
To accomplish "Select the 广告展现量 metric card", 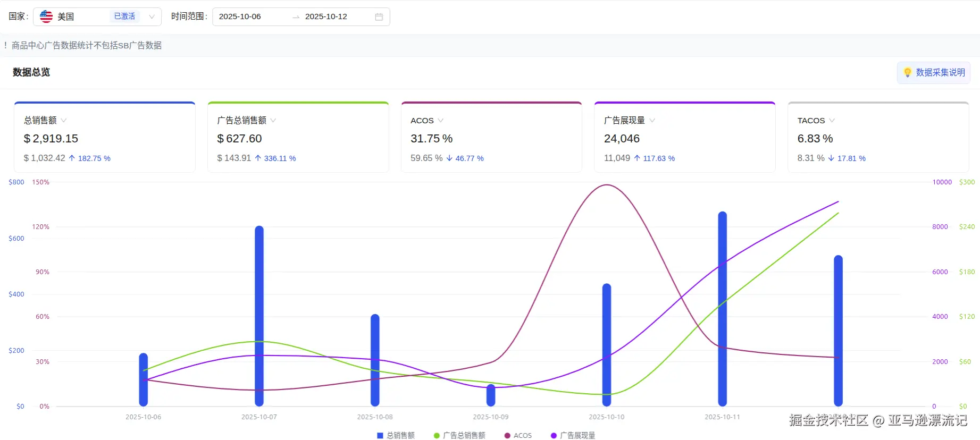I will click(x=685, y=137).
